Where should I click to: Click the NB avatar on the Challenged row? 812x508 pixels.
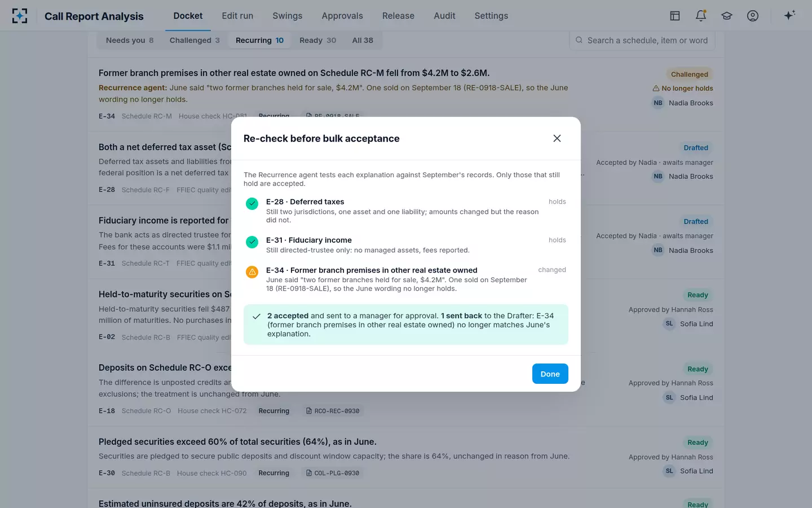(658, 103)
